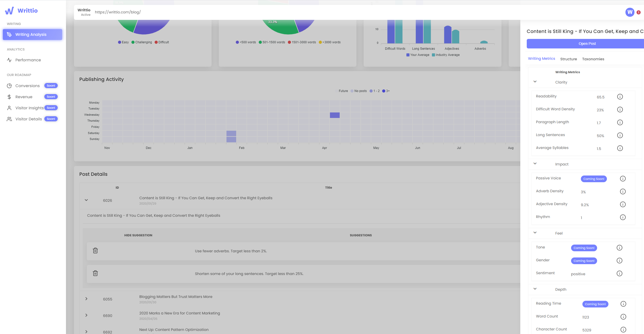Collapse the Feel section
The height and width of the screenshot is (334, 644).
[x=535, y=232]
